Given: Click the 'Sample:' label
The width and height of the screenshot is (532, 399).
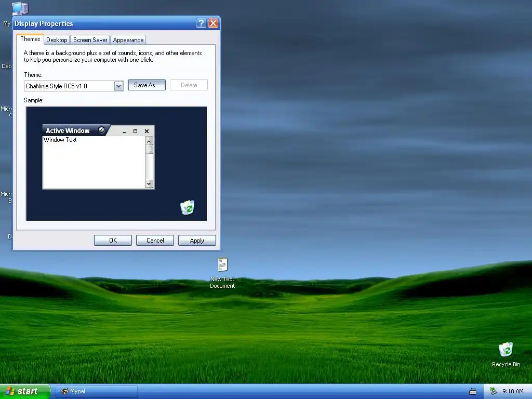Looking at the screenshot, I should [x=34, y=100].
